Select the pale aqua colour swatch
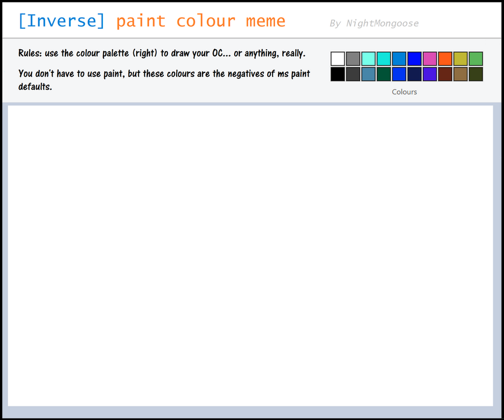The width and height of the screenshot is (504, 420). 368,59
